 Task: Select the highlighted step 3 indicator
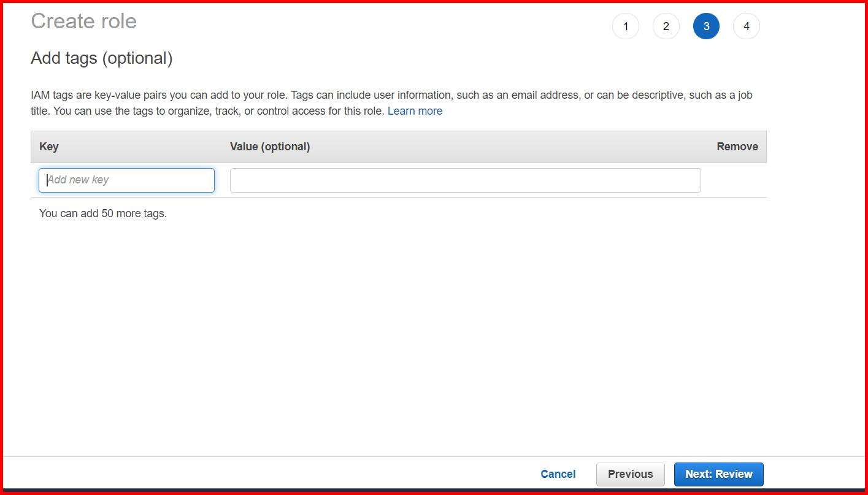coord(705,26)
